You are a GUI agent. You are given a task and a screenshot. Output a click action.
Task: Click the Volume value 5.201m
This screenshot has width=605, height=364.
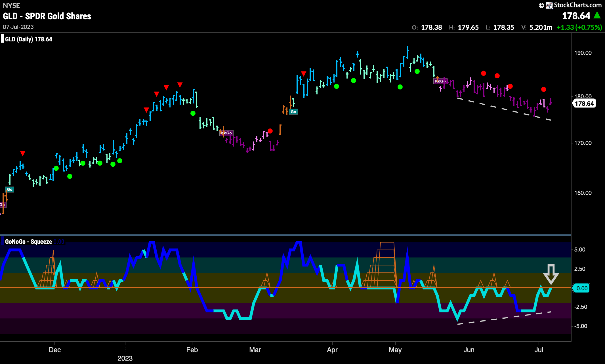(x=541, y=27)
